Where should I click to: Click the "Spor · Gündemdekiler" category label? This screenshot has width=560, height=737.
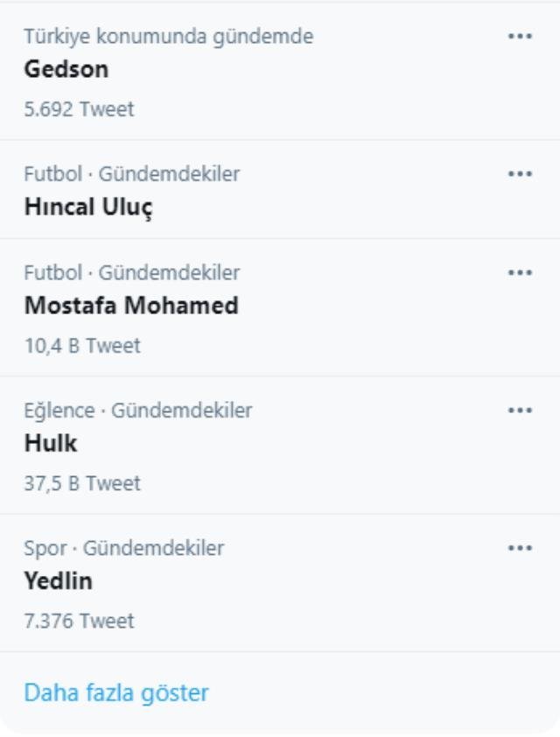[123, 549]
